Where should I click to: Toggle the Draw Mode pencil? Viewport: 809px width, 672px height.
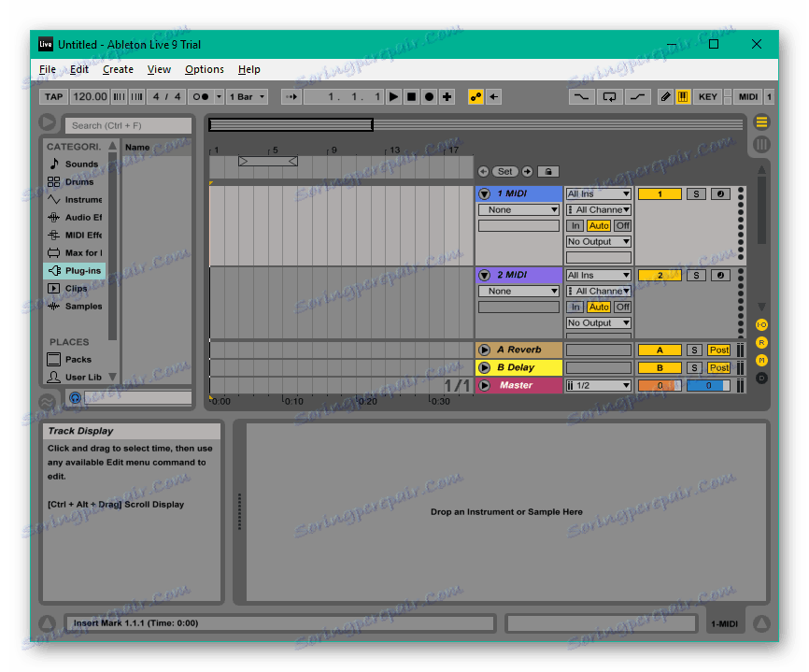(x=665, y=96)
